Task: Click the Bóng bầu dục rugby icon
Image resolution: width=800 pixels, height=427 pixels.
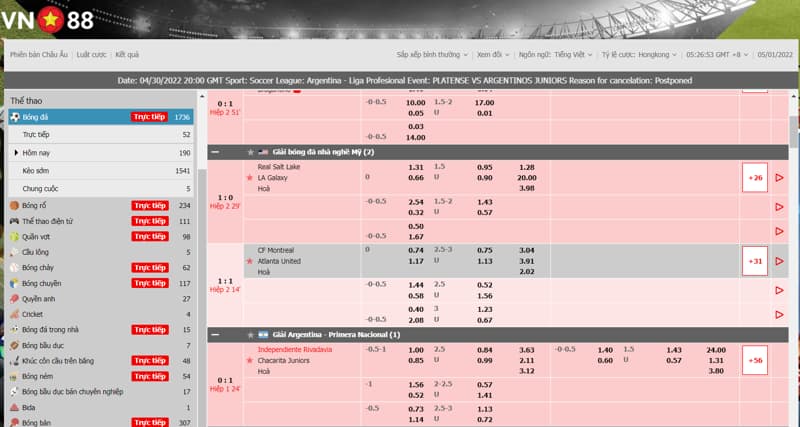Action: click(14, 345)
